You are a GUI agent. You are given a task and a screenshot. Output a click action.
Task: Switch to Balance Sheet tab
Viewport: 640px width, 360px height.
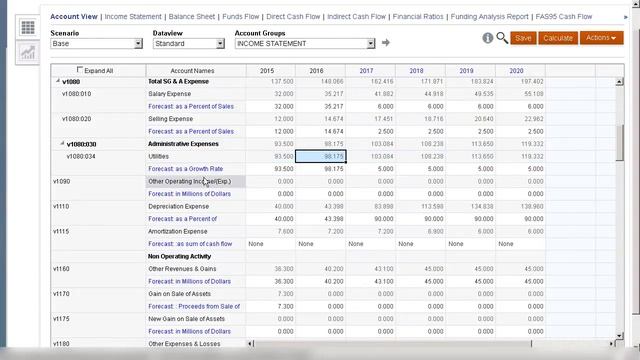pos(192,17)
